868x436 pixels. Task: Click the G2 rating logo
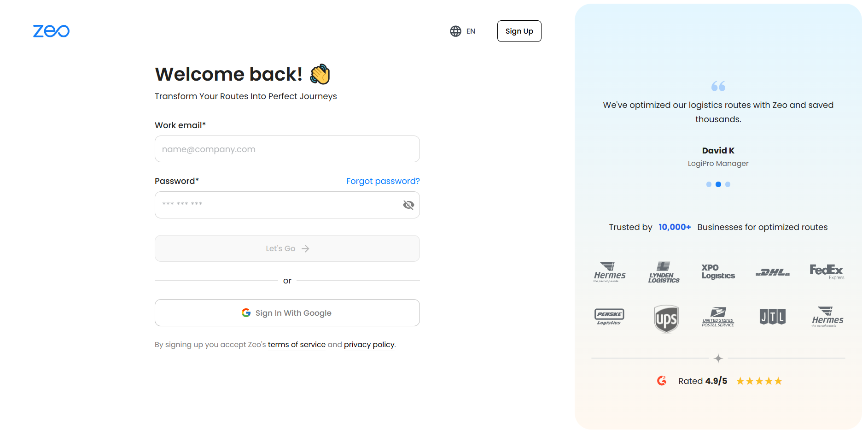point(662,381)
